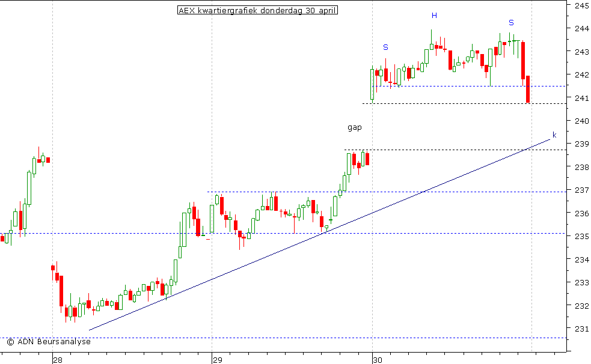The width and height of the screenshot is (591, 364).
Task: Click the price label 231 on the y-axis
Action: 582,329
